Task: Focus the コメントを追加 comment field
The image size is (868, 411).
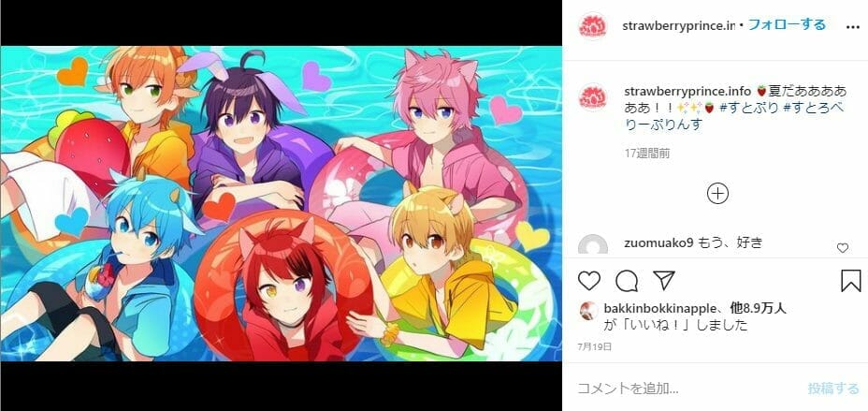Action: click(689, 389)
